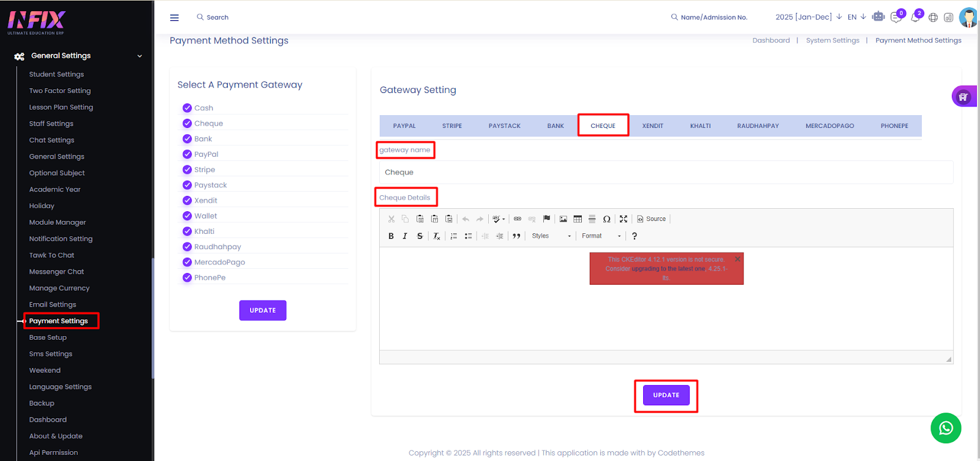Click Paste from Word icon

point(449,219)
